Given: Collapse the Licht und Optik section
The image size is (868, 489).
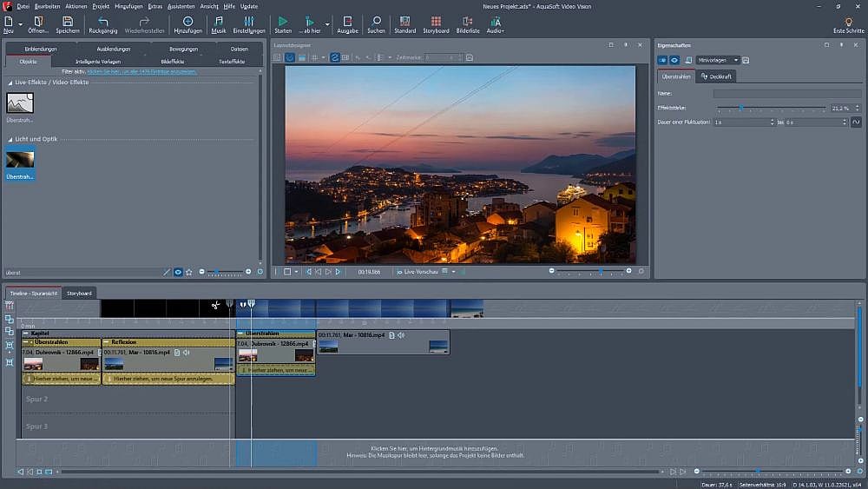Looking at the screenshot, I should pyautogui.click(x=10, y=139).
